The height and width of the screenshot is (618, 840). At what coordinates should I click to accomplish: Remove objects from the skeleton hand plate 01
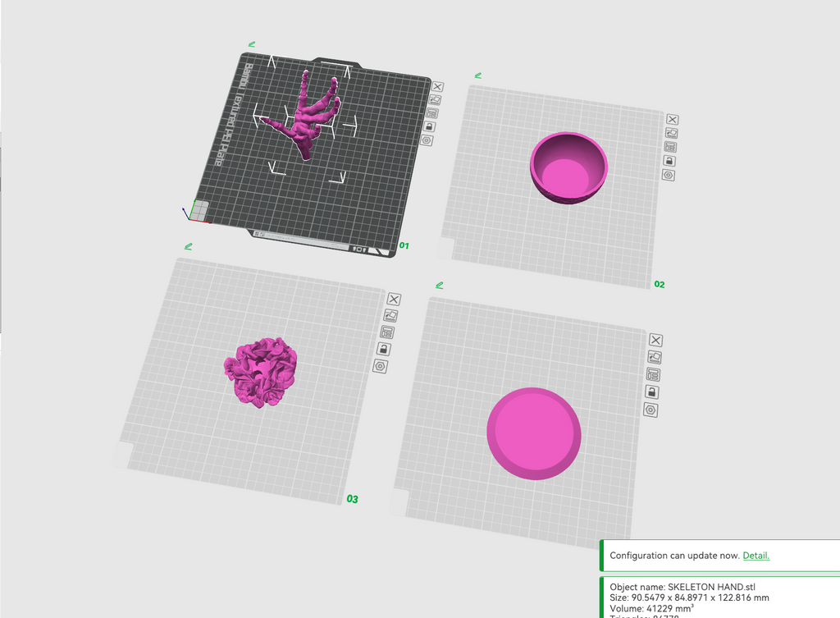tap(438, 87)
